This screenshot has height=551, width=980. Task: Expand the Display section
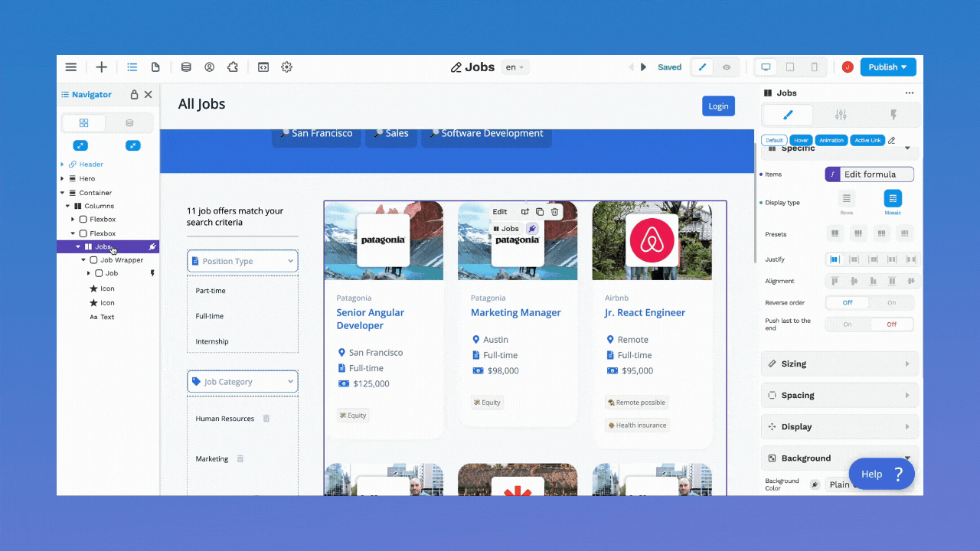840,427
